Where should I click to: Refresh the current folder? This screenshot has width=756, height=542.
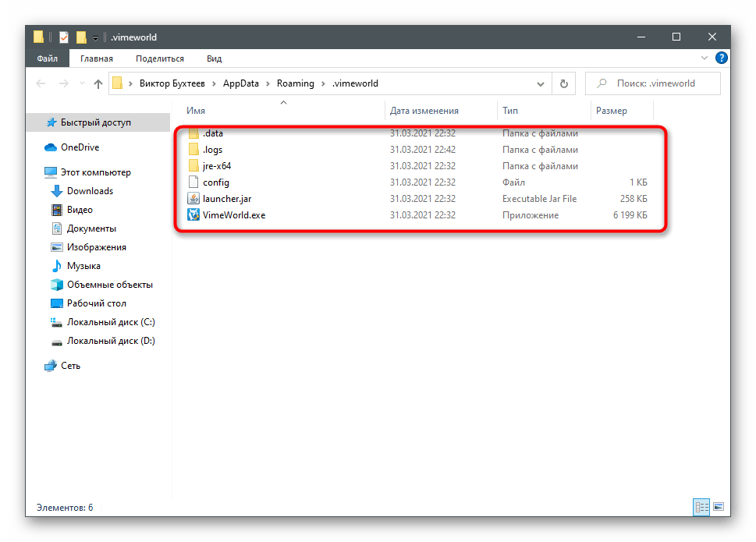[563, 83]
